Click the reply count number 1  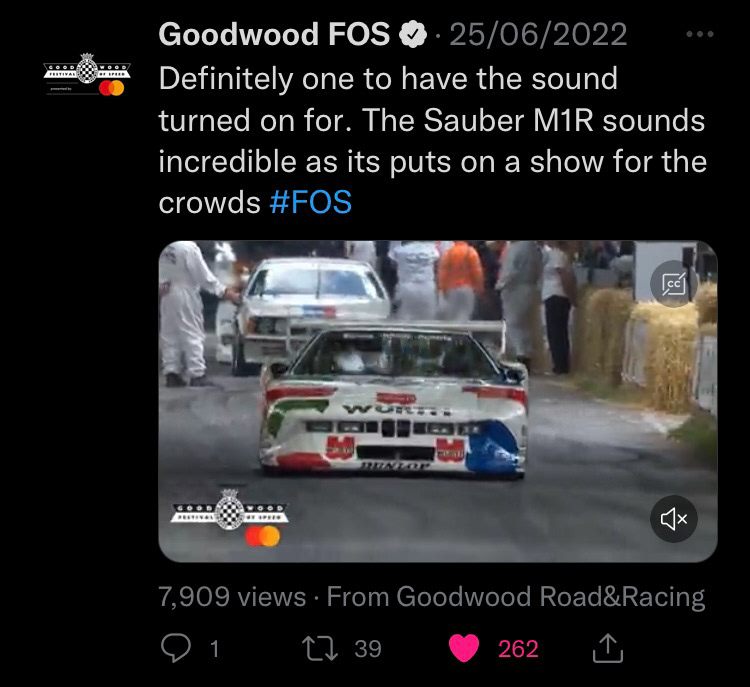[x=215, y=649]
